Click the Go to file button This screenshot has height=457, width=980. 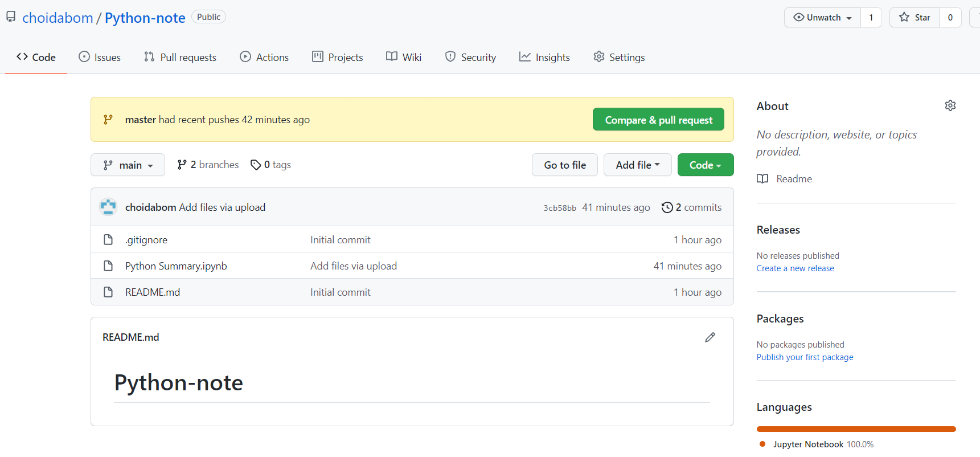tap(565, 165)
